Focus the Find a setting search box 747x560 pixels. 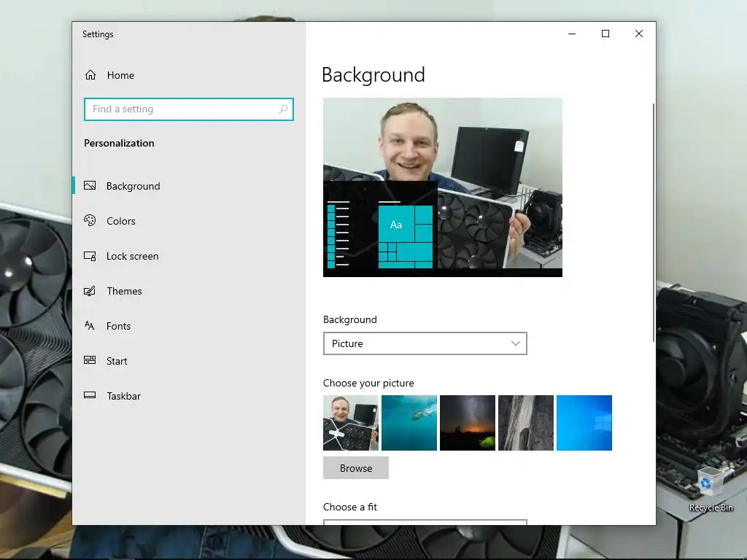[189, 109]
